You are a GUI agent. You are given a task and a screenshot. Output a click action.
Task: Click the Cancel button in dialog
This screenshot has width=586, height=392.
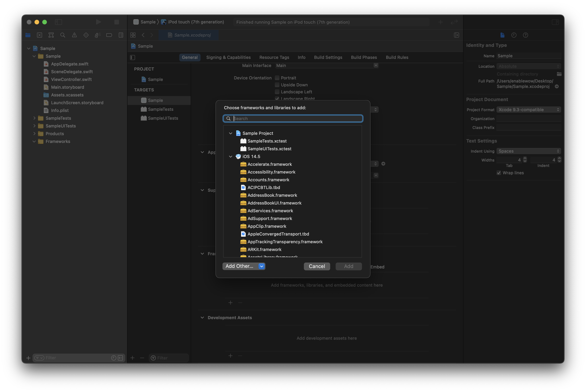click(317, 266)
